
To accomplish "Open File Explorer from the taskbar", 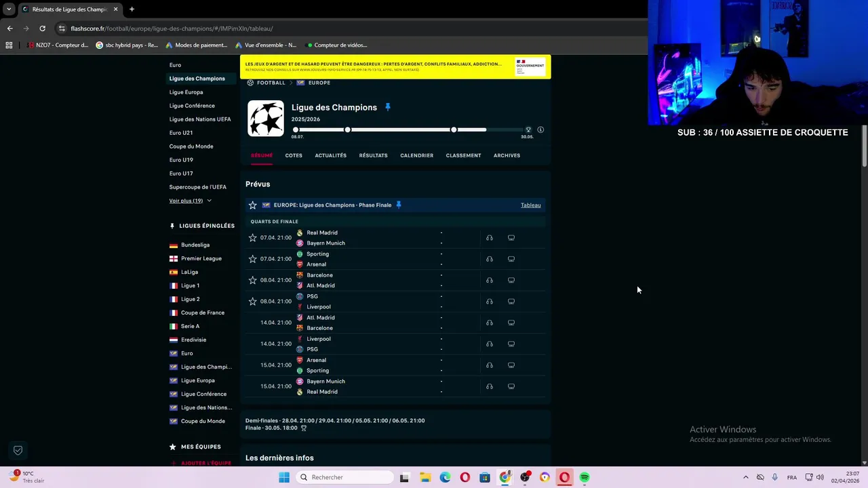I will [x=425, y=477].
